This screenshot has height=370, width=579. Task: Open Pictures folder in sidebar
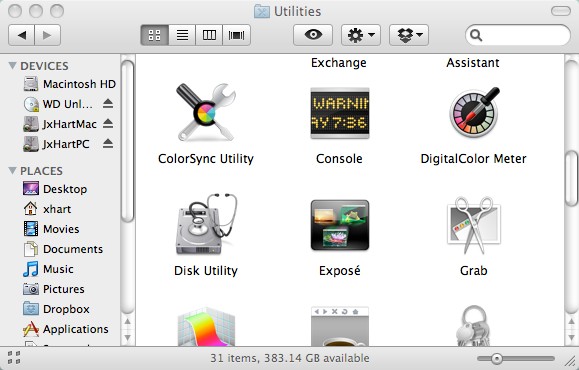(54, 289)
